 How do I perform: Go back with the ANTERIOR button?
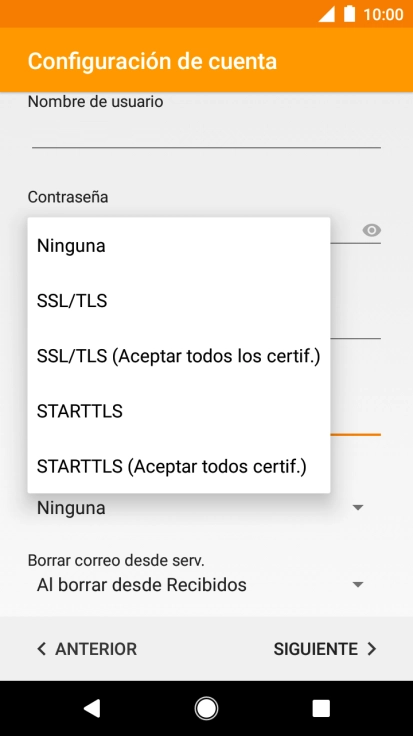(87, 649)
